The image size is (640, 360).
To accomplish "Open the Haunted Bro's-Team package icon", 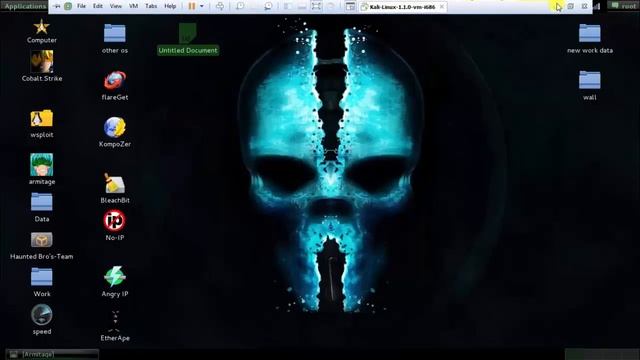I will pyautogui.click(x=42, y=240).
